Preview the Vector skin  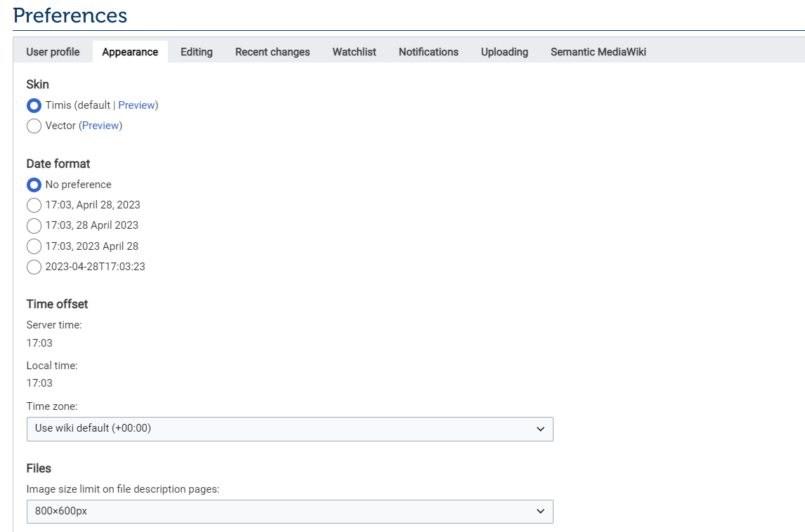pyautogui.click(x=100, y=126)
